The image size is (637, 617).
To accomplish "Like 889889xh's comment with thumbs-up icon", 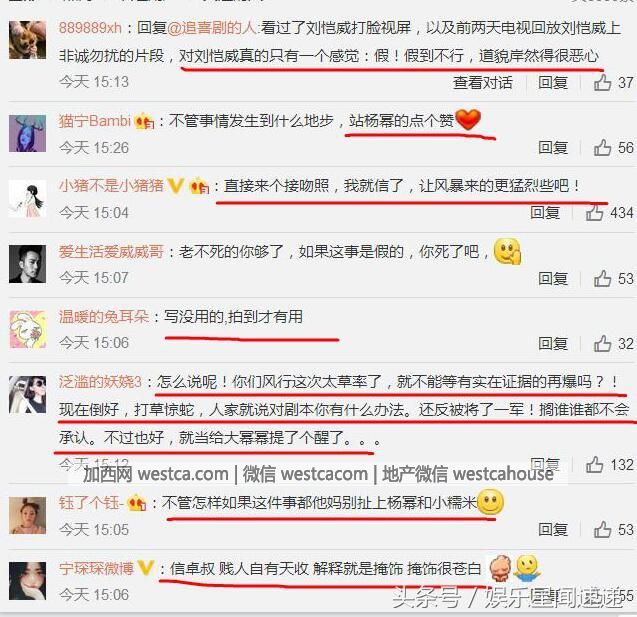I will pos(602,82).
